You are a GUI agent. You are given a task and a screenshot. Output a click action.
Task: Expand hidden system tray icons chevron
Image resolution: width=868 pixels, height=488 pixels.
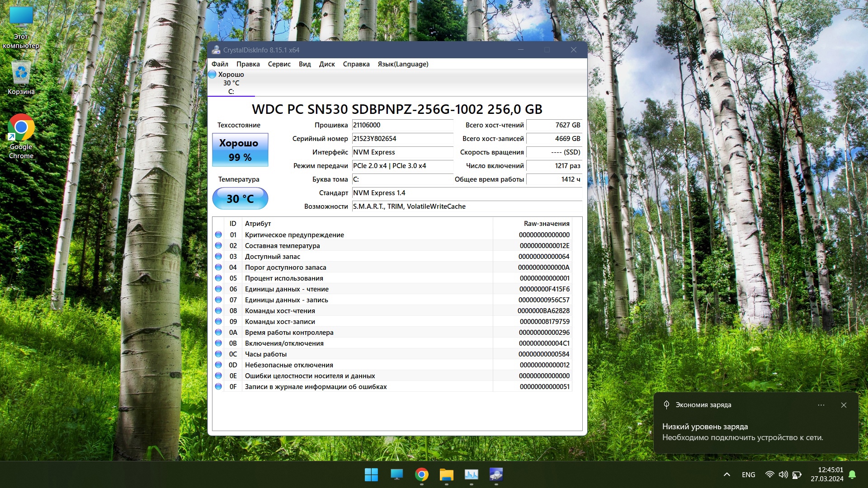(x=727, y=474)
